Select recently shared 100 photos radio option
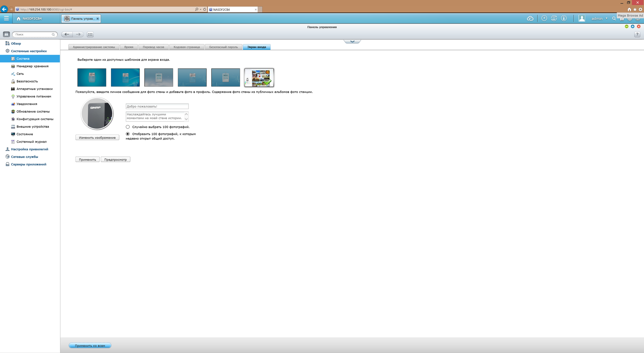The image size is (644, 353). click(128, 134)
